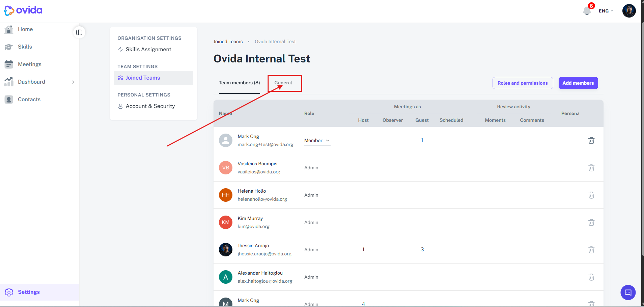Delete Vasileios Boumpis with trash icon
Viewport: 644px width, 307px height.
click(x=591, y=168)
